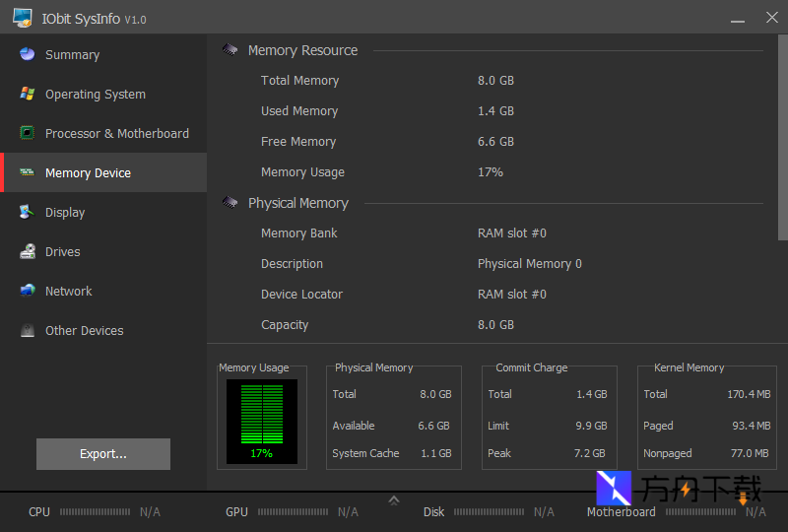Click the Memory Device RAM stick icon
The width and height of the screenshot is (788, 532).
(x=28, y=172)
